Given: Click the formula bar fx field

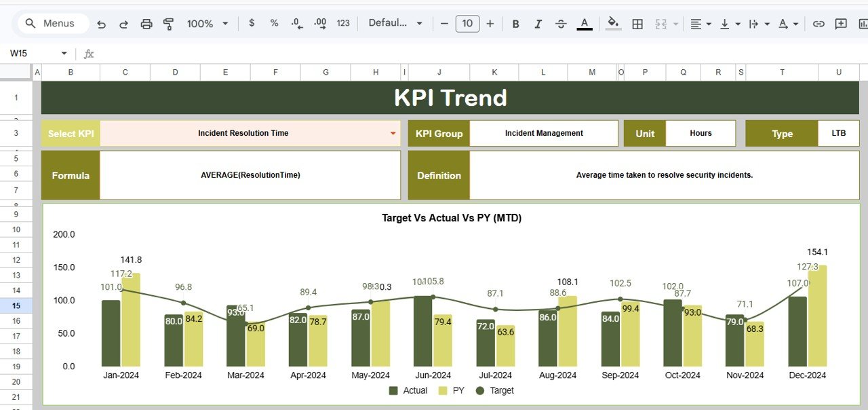Looking at the screenshot, I should pos(89,53).
